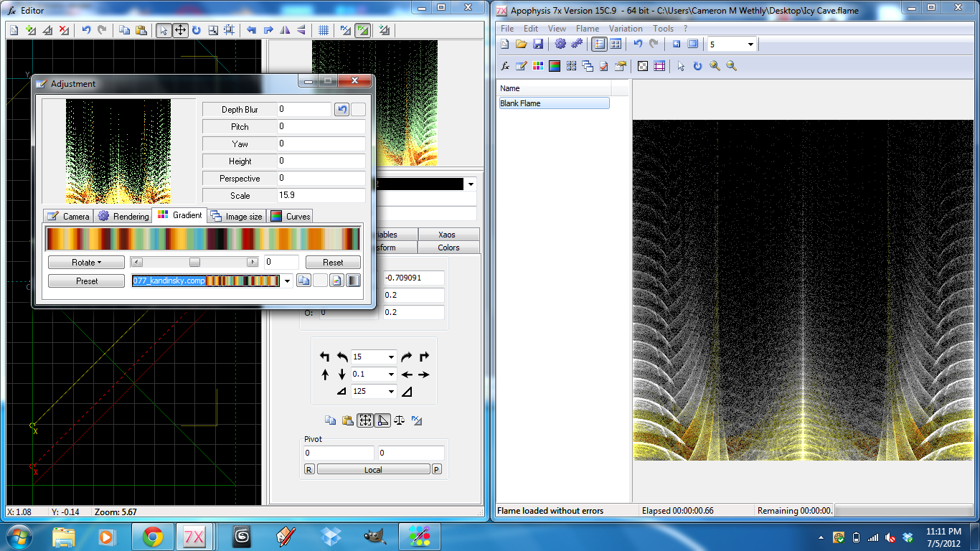Move triangle right arrow
The width and height of the screenshot is (980, 551).
click(x=424, y=375)
